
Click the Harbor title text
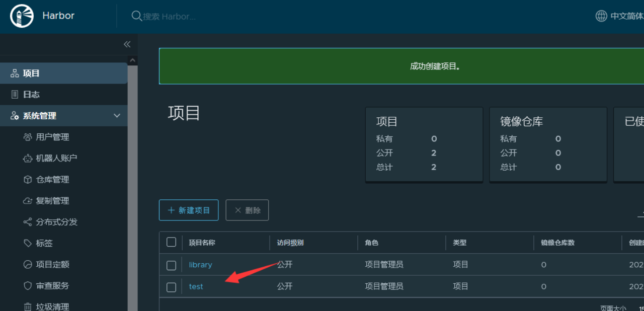pos(58,16)
